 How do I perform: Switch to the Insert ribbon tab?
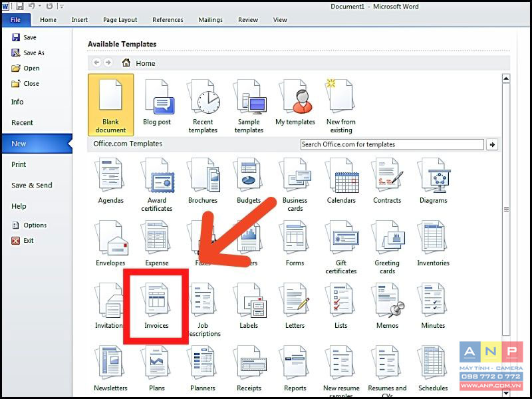pos(80,20)
